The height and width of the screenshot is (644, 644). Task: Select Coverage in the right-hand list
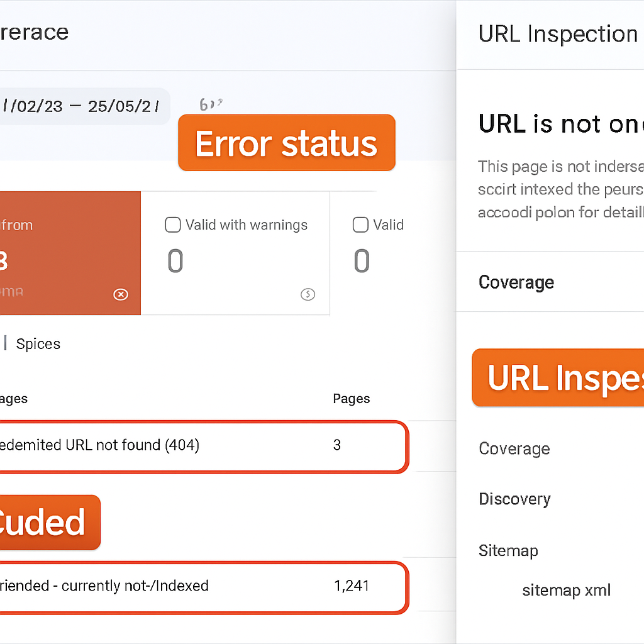(514, 448)
